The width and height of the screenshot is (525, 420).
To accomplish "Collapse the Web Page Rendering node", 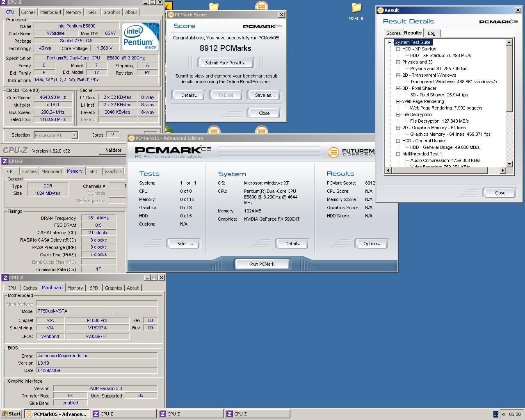I will pos(398,101).
